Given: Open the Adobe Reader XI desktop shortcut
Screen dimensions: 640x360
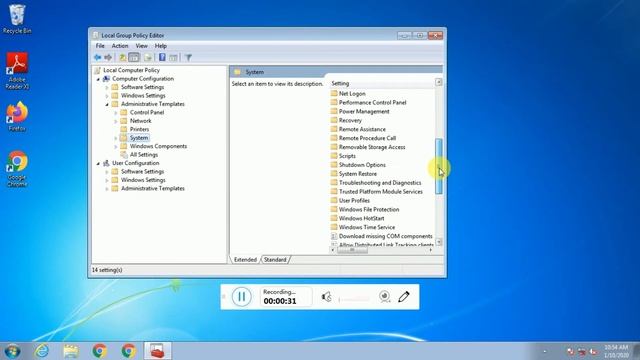Looking at the screenshot, I should 17,71.
